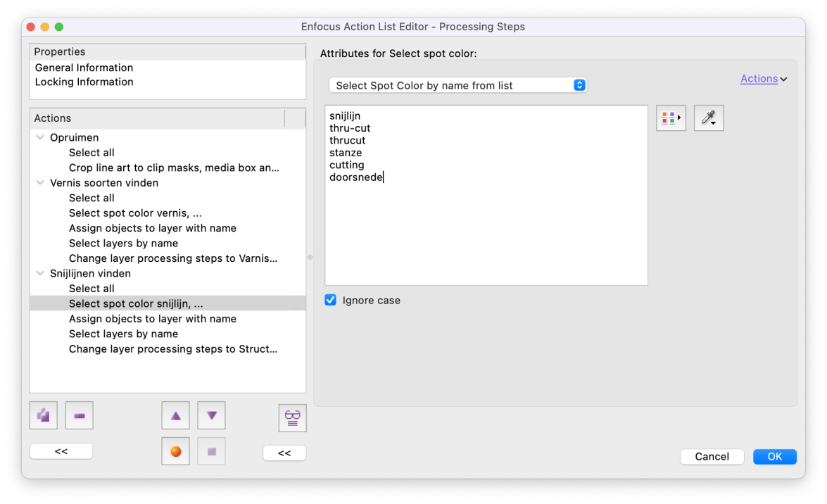The image size is (827, 504).
Task: Click the OK button
Action: pos(774,457)
